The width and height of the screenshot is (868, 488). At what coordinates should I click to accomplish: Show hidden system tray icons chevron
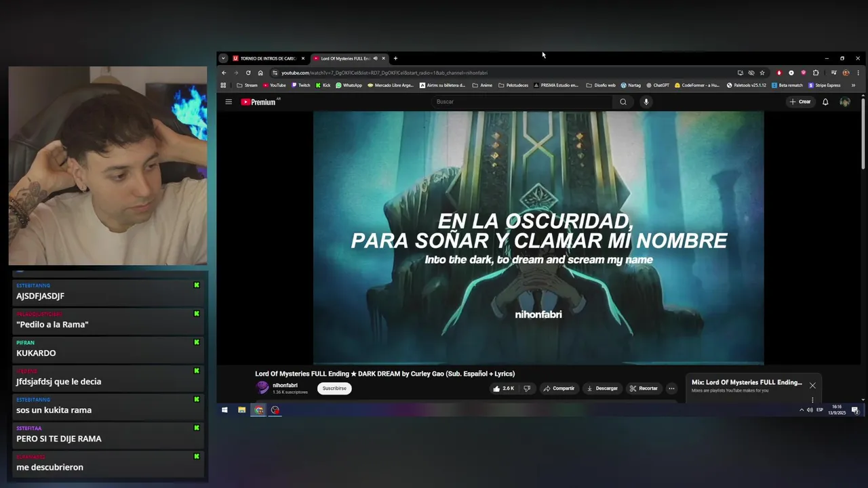[802, 410]
